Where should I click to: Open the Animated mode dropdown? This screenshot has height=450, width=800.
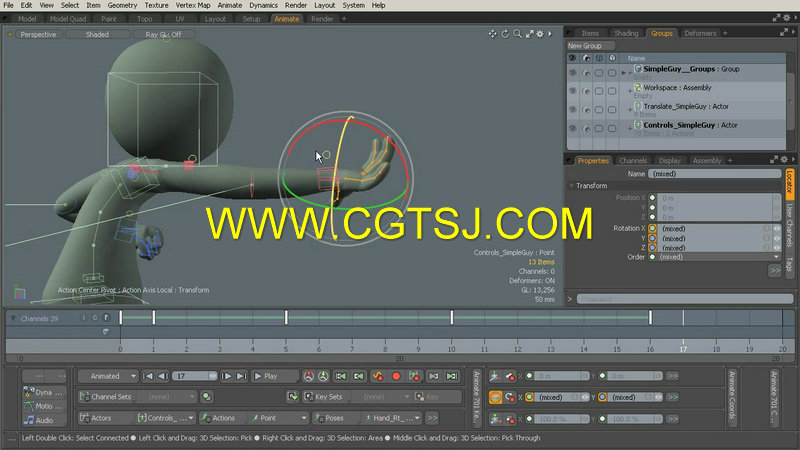coord(108,376)
